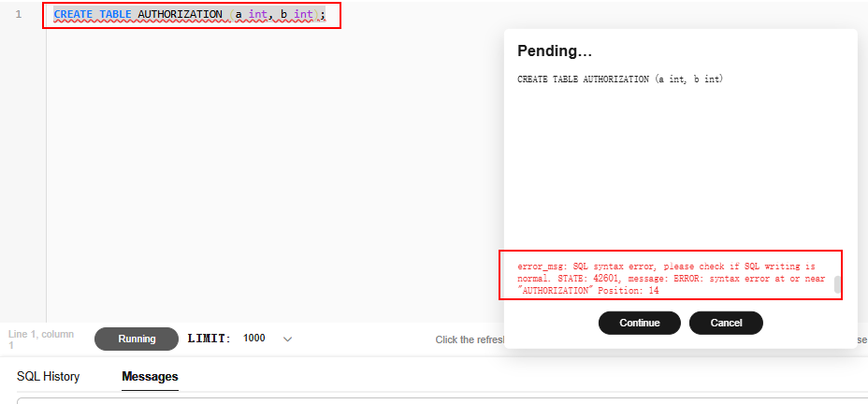
Task: Click the red error_msg text in the dialog
Action: click(x=671, y=278)
